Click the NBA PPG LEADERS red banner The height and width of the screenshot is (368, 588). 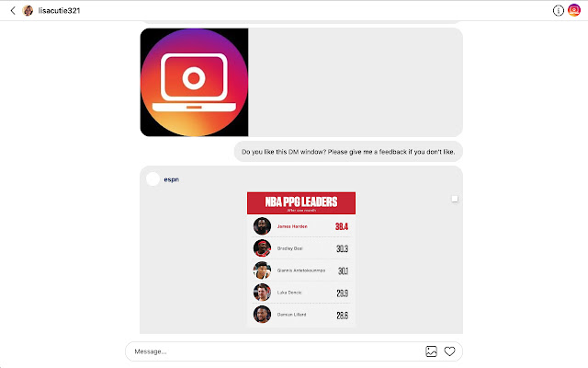[301, 203]
